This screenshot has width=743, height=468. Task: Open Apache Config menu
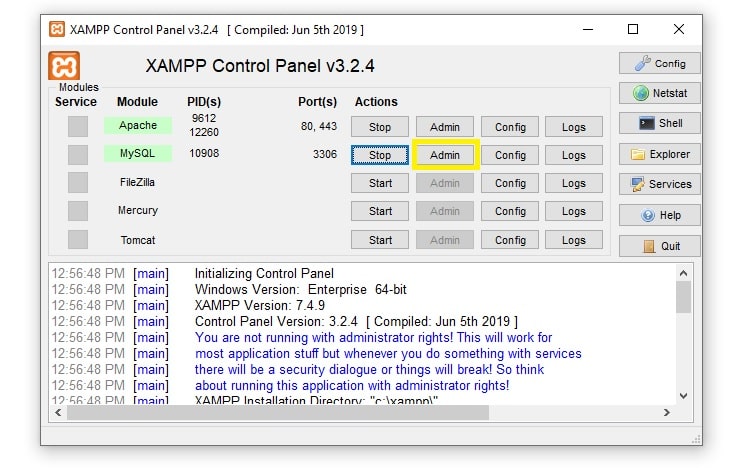[510, 127]
